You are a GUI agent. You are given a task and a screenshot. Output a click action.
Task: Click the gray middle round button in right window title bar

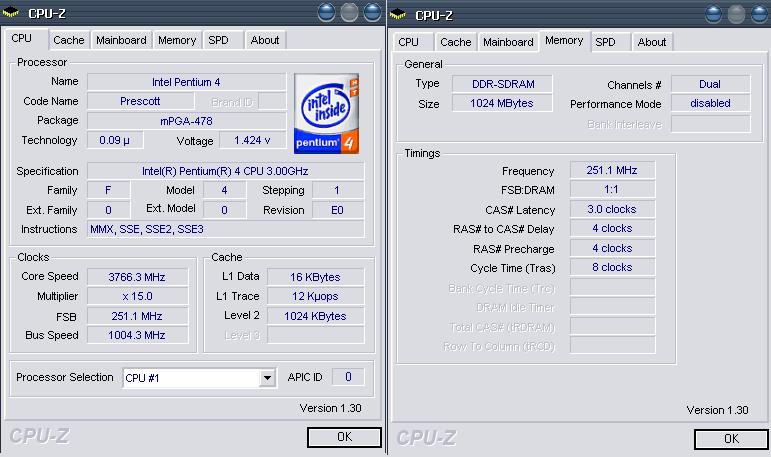736,15
